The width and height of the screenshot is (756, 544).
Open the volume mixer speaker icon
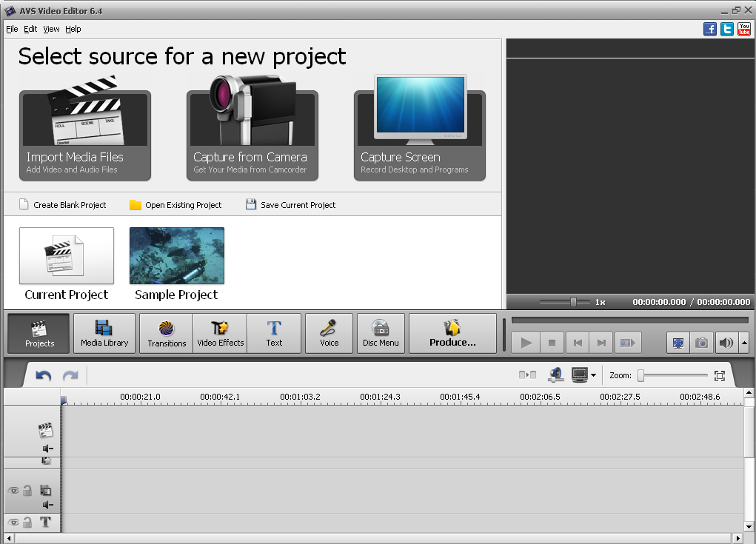556,375
